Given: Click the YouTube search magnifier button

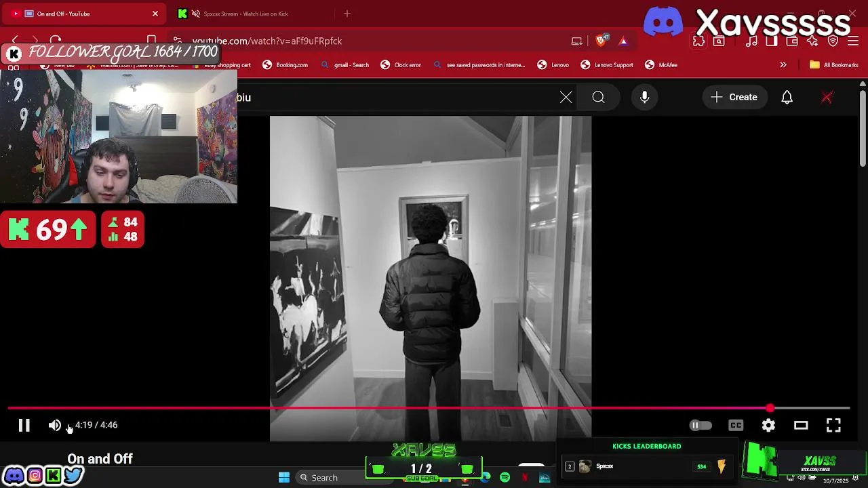Looking at the screenshot, I should [599, 98].
